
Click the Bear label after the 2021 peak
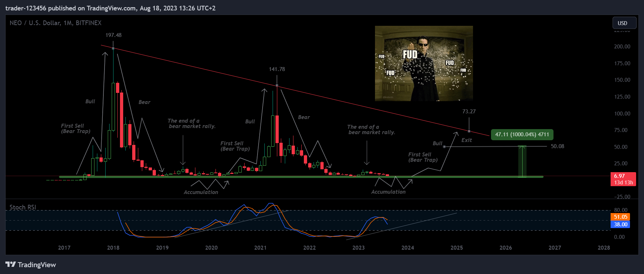coord(304,117)
